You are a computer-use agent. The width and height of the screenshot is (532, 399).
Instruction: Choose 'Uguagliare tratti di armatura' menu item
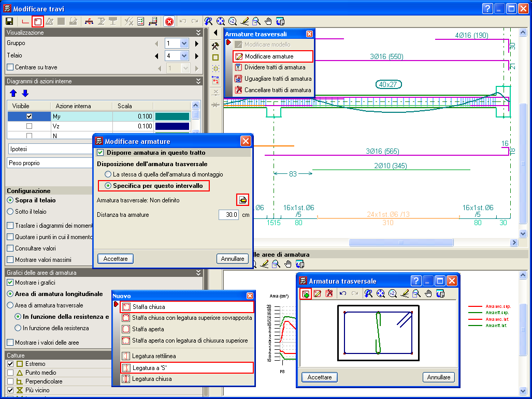[x=273, y=79]
